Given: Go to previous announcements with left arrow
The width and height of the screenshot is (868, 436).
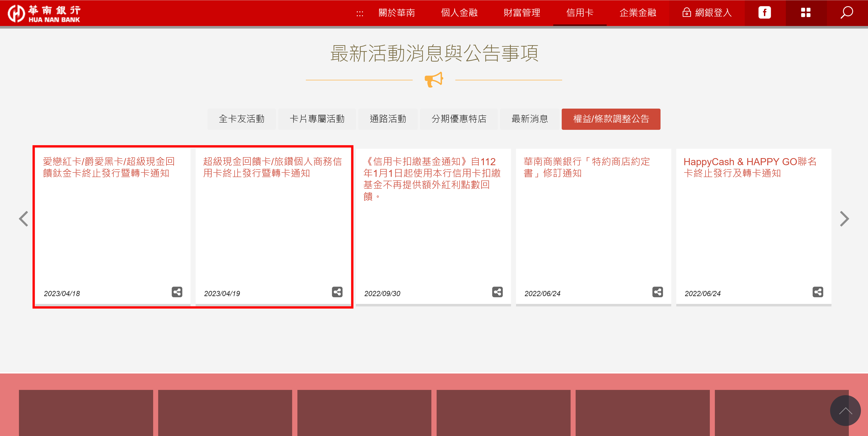Looking at the screenshot, I should pos(24,219).
